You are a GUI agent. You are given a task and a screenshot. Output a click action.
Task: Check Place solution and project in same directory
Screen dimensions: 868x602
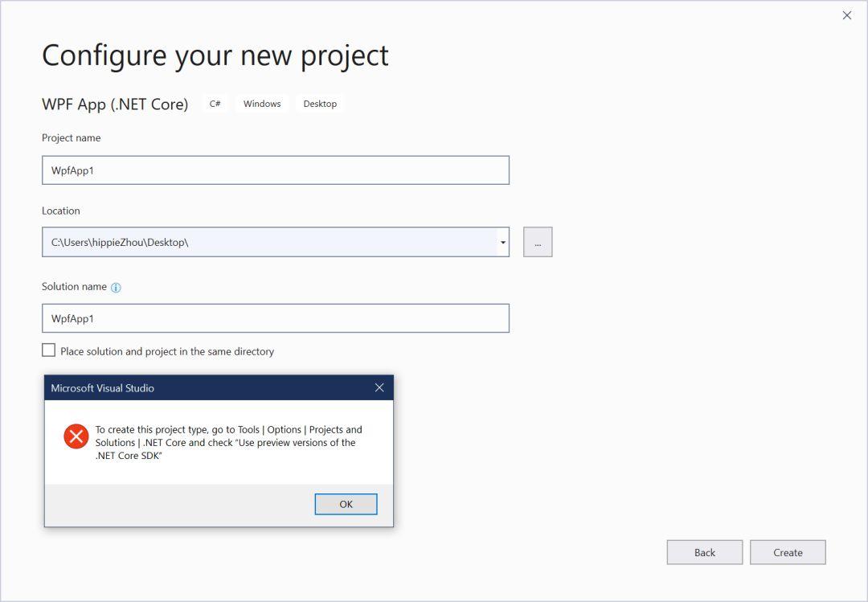(x=48, y=350)
